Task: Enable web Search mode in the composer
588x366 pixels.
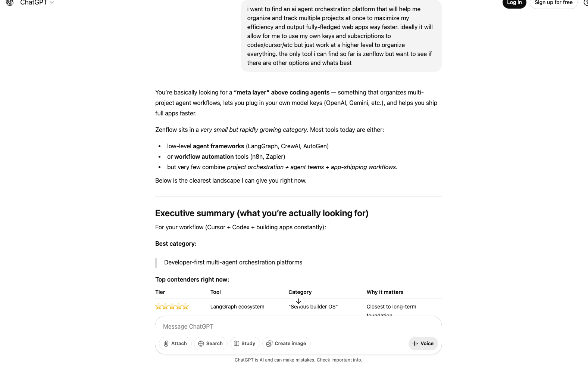Action: [x=210, y=344]
